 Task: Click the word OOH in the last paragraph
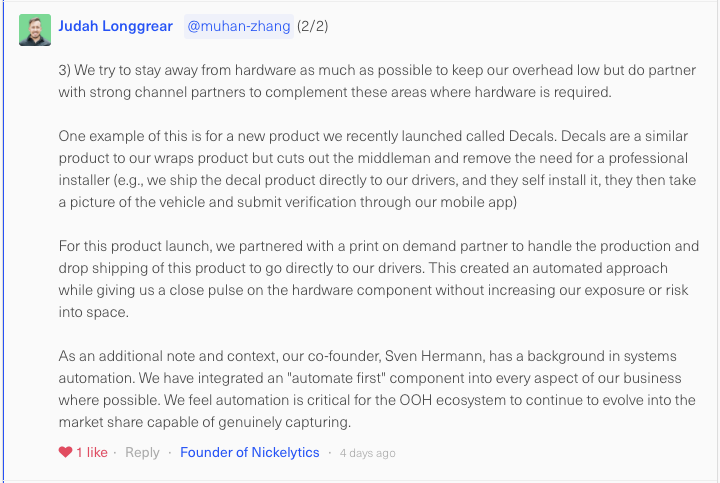coord(416,400)
